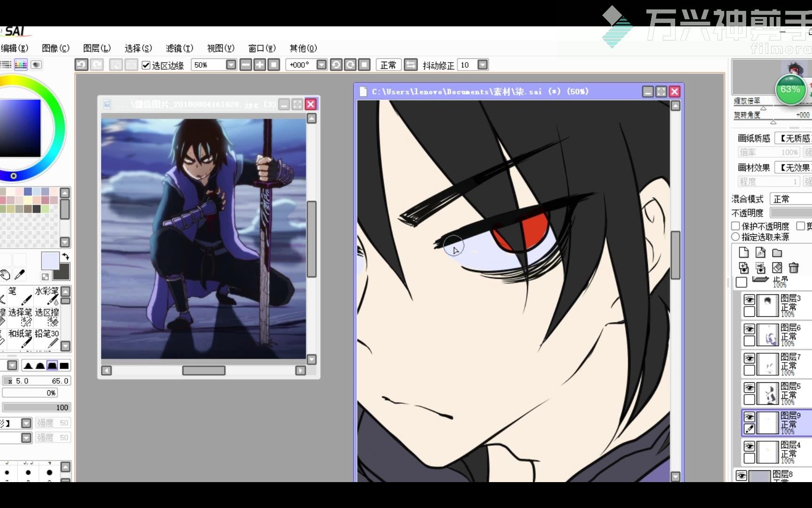
Task: Hide layer 图层7
Action: point(749,358)
